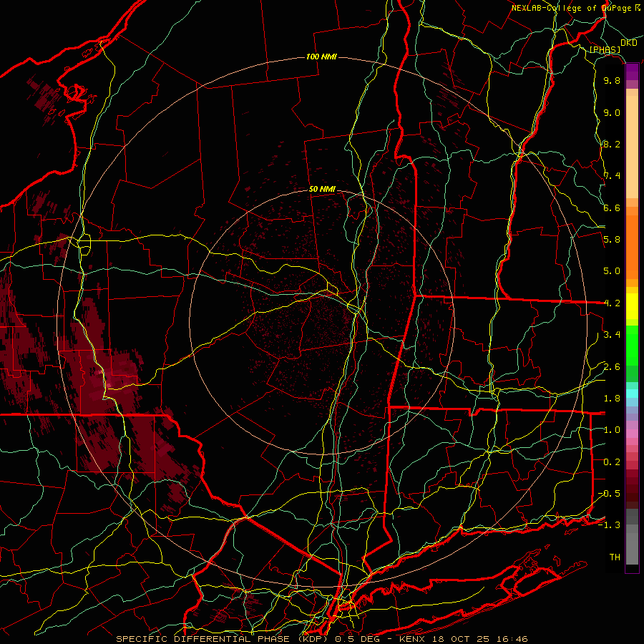Click the 5.8 scale value

(x=612, y=240)
